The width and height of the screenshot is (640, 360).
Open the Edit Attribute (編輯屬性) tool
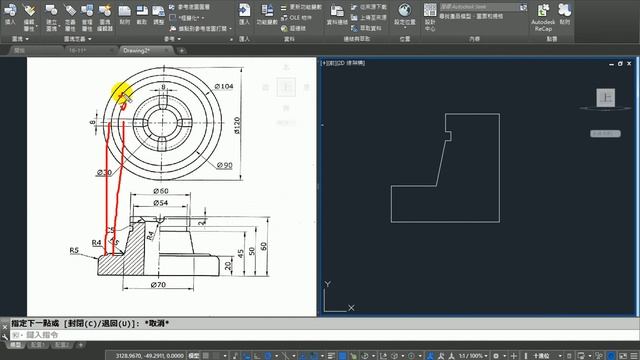(x=29, y=18)
